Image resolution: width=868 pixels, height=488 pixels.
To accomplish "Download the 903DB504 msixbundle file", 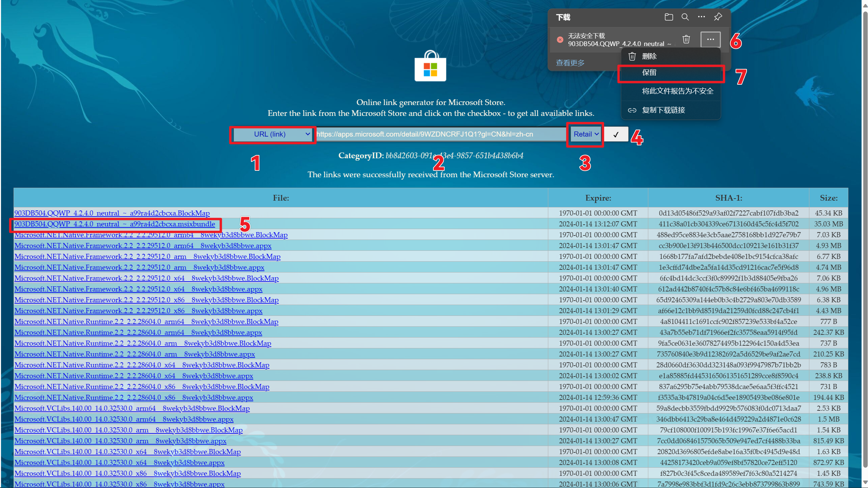I will (115, 224).
